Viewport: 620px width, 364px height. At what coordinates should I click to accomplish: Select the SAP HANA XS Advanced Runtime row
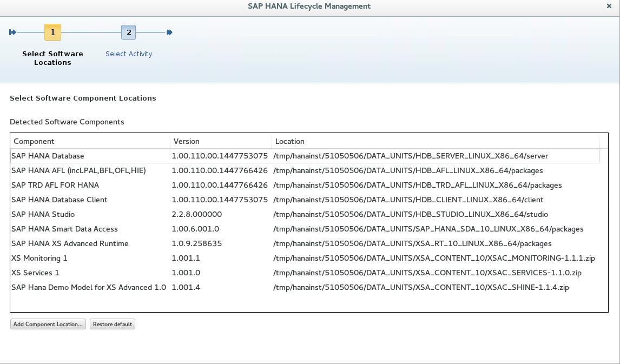click(x=162, y=243)
